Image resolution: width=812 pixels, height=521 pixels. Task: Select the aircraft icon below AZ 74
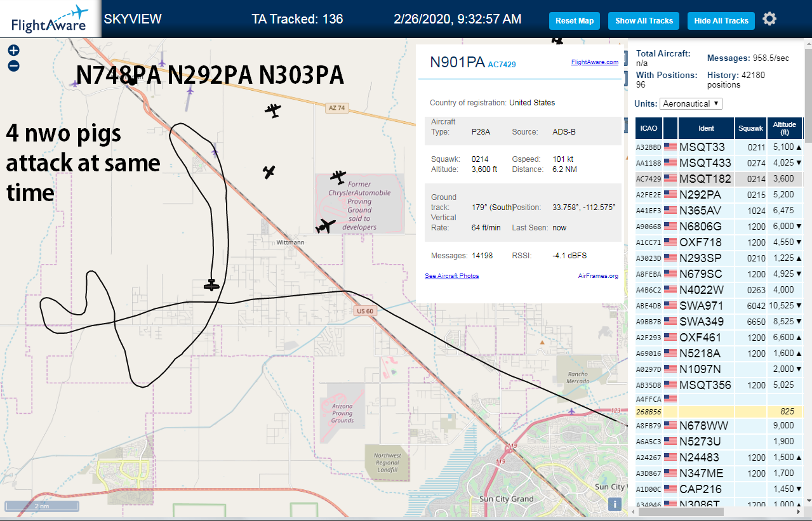point(273,110)
